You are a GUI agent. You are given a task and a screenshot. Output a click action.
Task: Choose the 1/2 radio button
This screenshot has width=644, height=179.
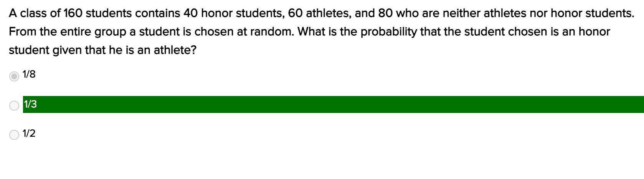(x=14, y=135)
